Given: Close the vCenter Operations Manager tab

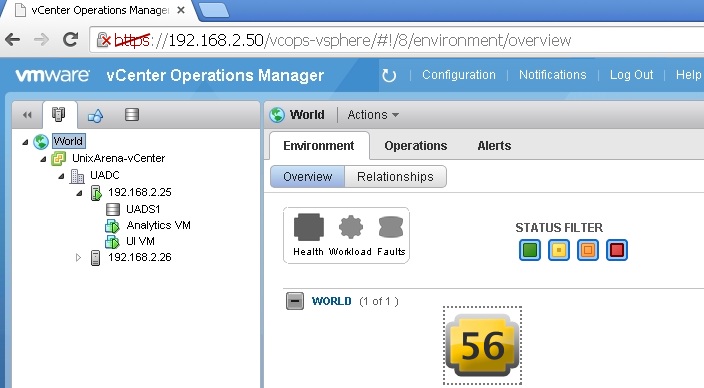Looking at the screenshot, I should (181, 10).
